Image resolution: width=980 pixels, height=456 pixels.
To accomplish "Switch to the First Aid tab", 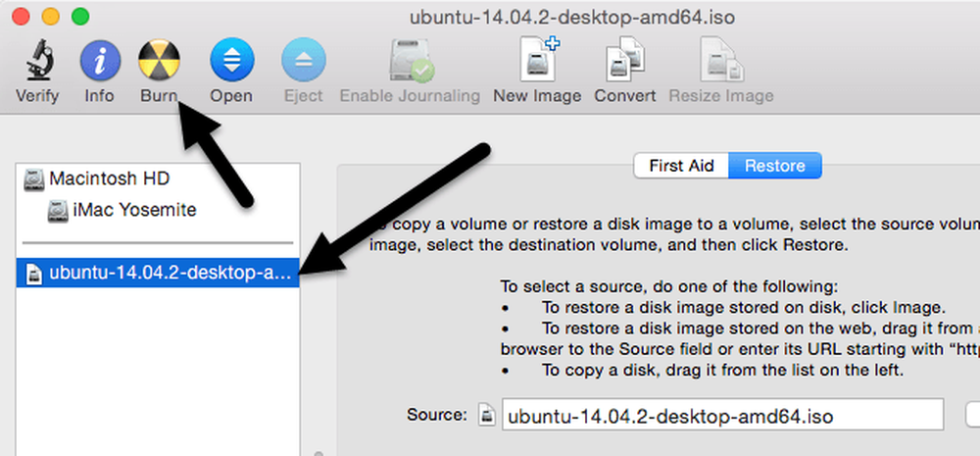I will 681,166.
